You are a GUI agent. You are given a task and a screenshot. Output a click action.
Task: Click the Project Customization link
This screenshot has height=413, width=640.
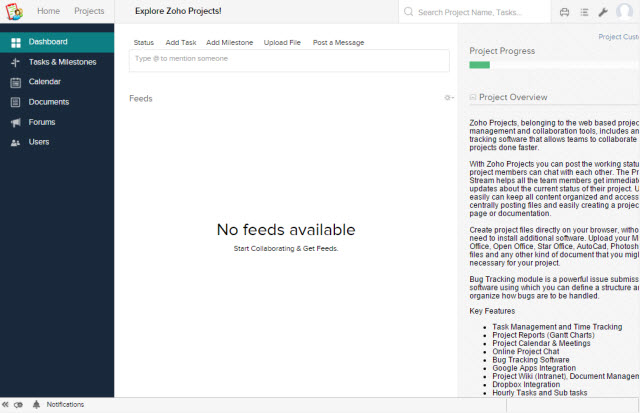tap(619, 37)
